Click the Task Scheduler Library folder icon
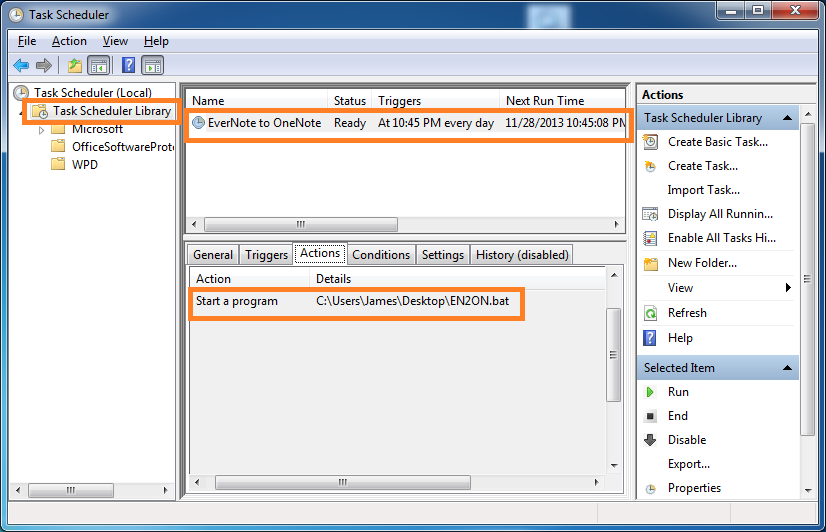The height and width of the screenshot is (532, 826). [40, 111]
